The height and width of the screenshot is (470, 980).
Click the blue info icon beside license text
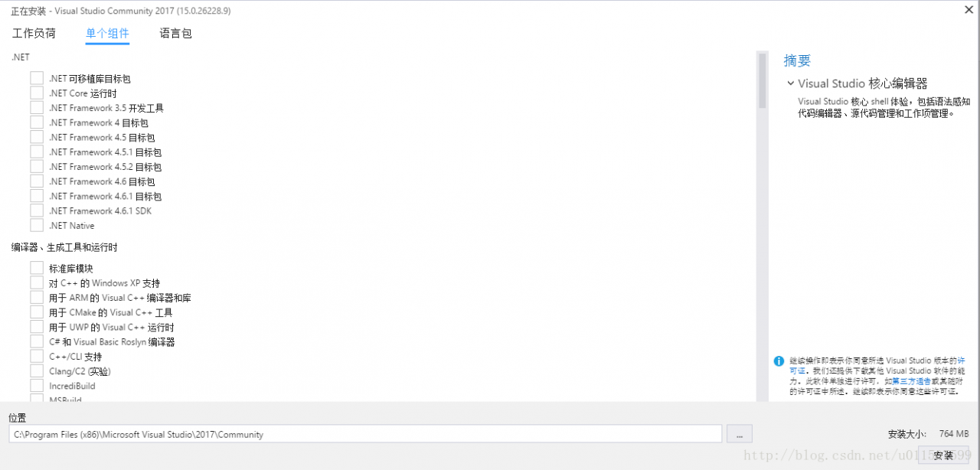[x=779, y=361]
